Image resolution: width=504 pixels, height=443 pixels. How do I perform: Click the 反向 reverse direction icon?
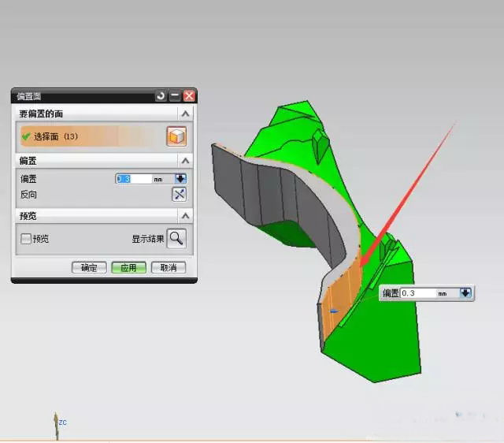[x=179, y=195]
